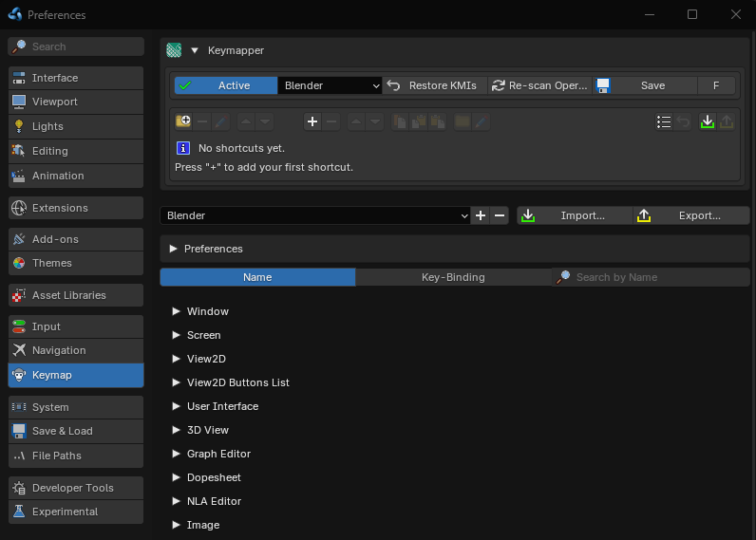
Task: Open the Animation preferences tab
Action: [76, 176]
